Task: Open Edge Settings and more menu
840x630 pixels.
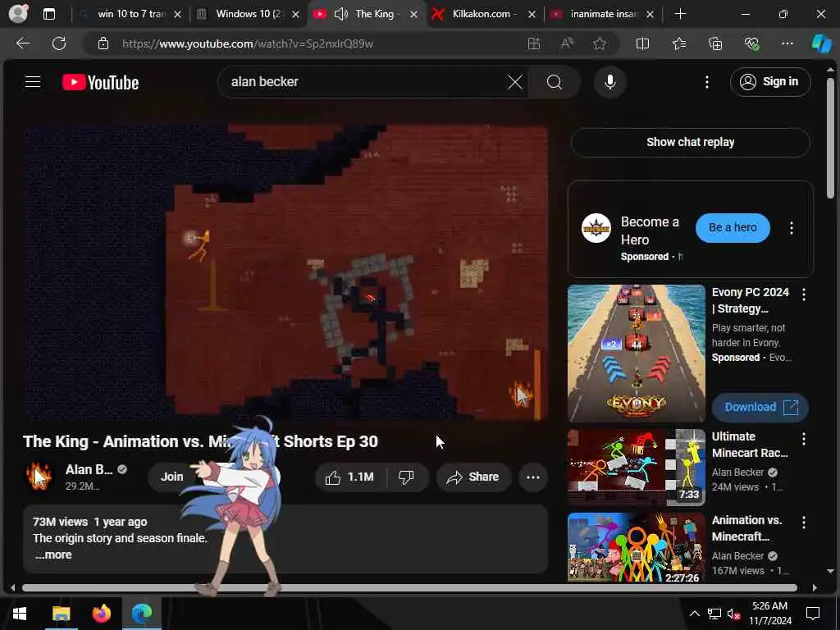Action: point(787,43)
